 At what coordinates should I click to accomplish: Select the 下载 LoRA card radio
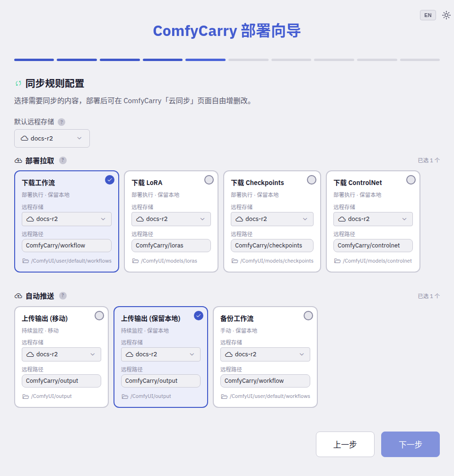[209, 180]
